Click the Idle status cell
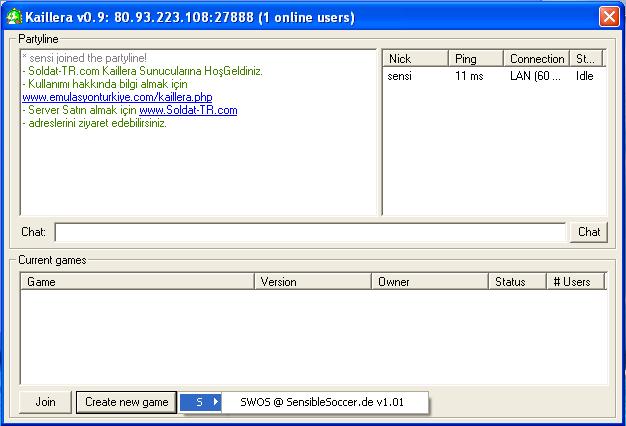This screenshot has height=426, width=626. click(x=584, y=76)
